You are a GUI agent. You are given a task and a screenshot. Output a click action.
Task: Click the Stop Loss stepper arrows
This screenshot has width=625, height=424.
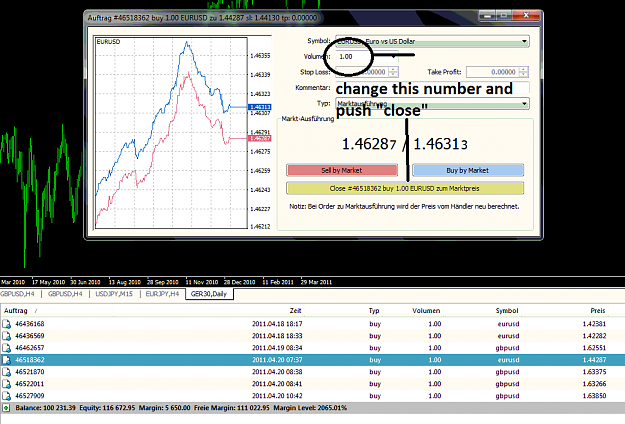click(393, 72)
